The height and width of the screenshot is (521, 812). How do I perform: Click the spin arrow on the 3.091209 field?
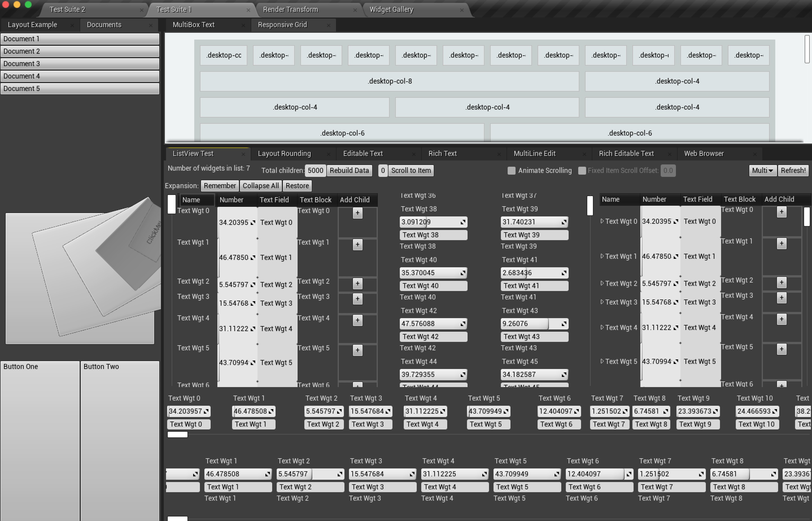pyautogui.click(x=463, y=222)
